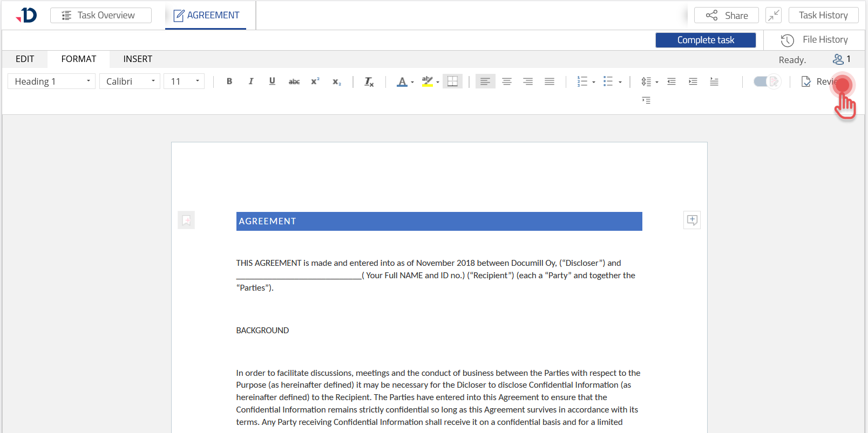Switch to the INSERT tab
This screenshot has width=868, height=433.
pyautogui.click(x=138, y=59)
